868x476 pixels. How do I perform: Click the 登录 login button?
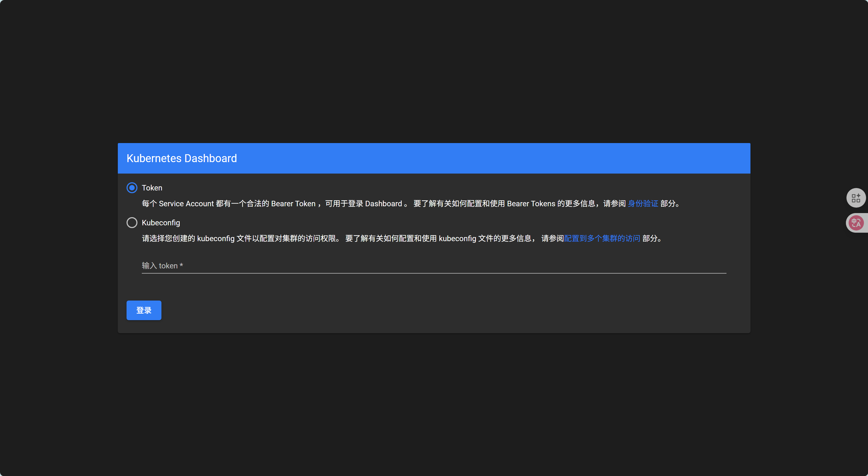(x=144, y=310)
